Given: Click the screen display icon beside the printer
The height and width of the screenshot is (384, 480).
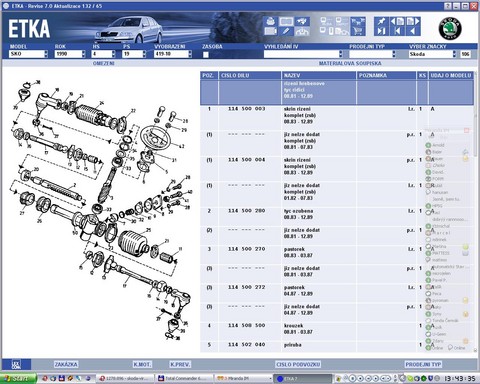Looking at the screenshot, I should 286,22.
